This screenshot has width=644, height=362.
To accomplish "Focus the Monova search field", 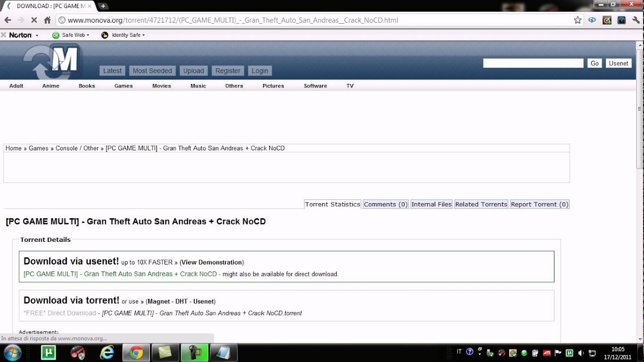I will 533,63.
